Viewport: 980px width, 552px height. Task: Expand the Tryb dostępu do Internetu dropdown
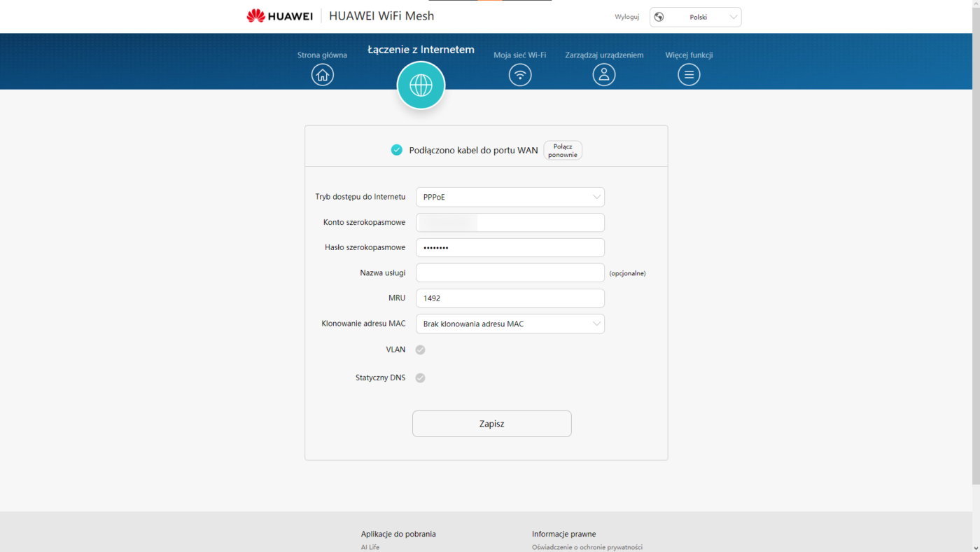click(x=510, y=197)
